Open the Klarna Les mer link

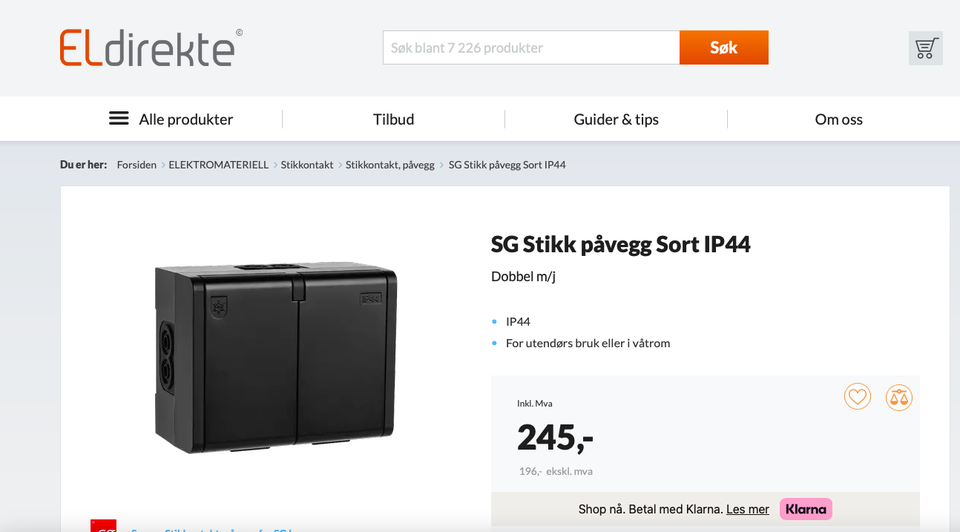tap(748, 509)
